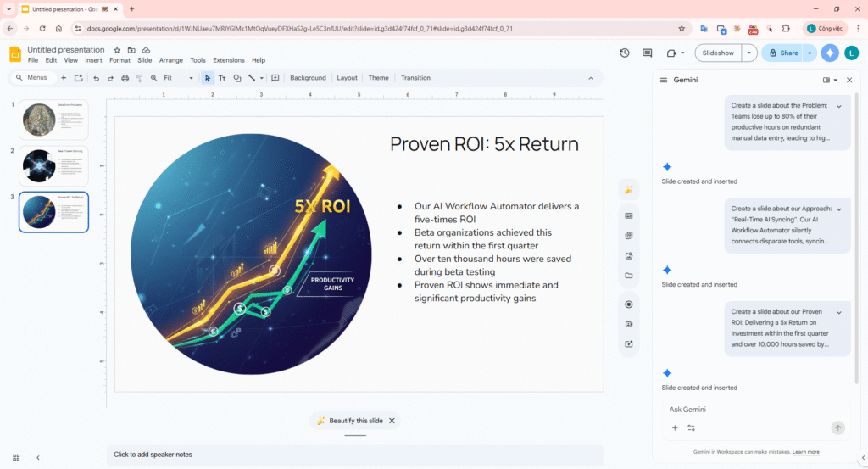This screenshot has height=469, width=868.
Task: Click the Share button
Action: 782,53
